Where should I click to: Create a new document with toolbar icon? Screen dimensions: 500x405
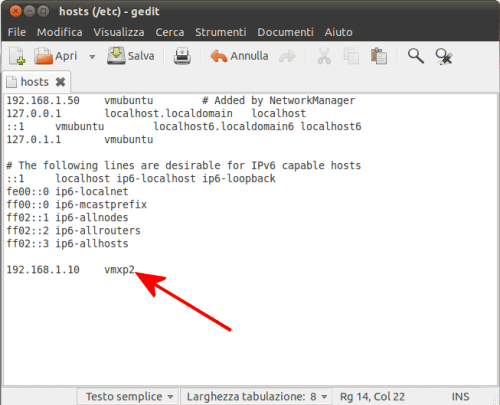point(17,56)
